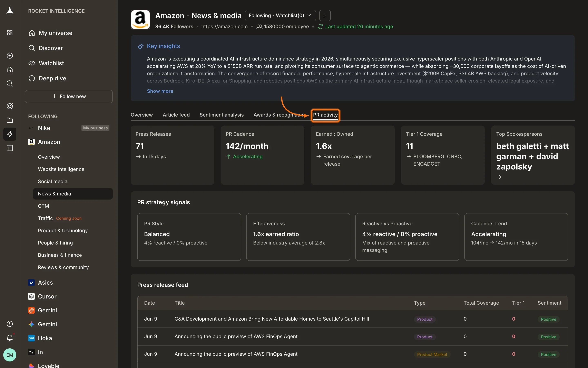
Task: Click the PR Cadence 142/month card
Action: (263, 155)
